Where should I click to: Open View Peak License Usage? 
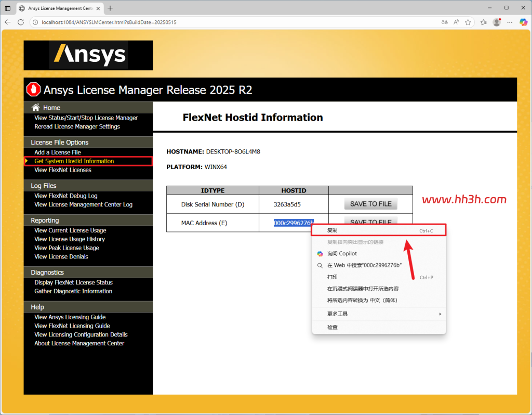66,248
